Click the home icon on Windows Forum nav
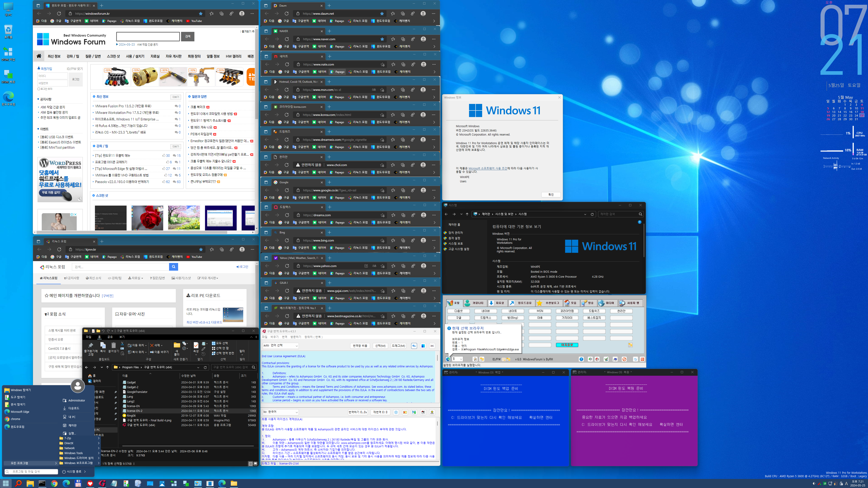Image resolution: width=868 pixels, height=488 pixels. tap(39, 56)
